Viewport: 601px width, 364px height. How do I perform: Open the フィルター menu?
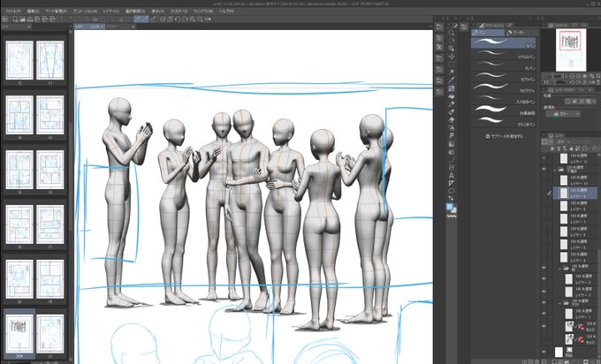179,11
